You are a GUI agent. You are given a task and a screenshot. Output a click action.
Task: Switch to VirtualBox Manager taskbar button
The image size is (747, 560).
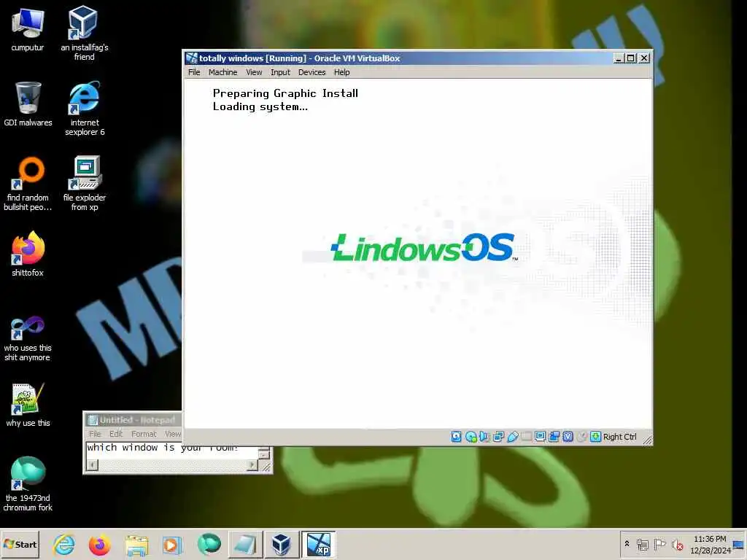coord(281,544)
